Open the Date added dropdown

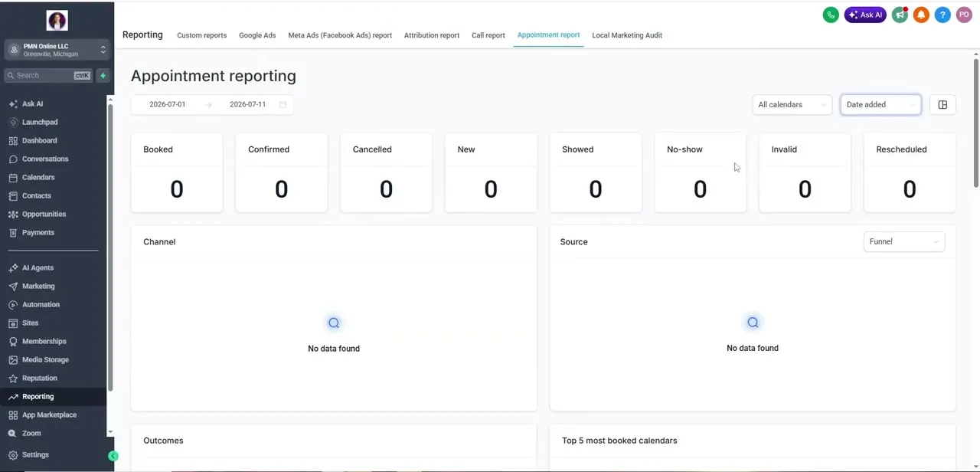point(880,105)
